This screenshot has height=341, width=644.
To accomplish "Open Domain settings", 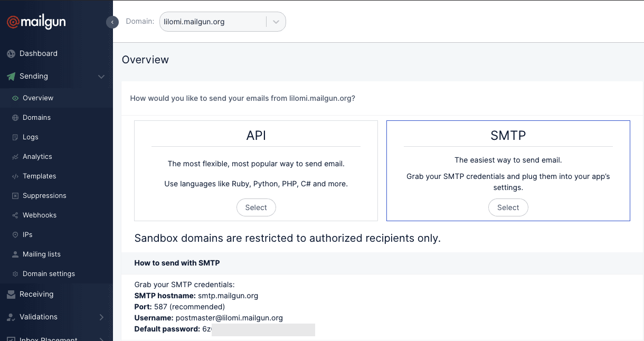I will click(x=48, y=273).
